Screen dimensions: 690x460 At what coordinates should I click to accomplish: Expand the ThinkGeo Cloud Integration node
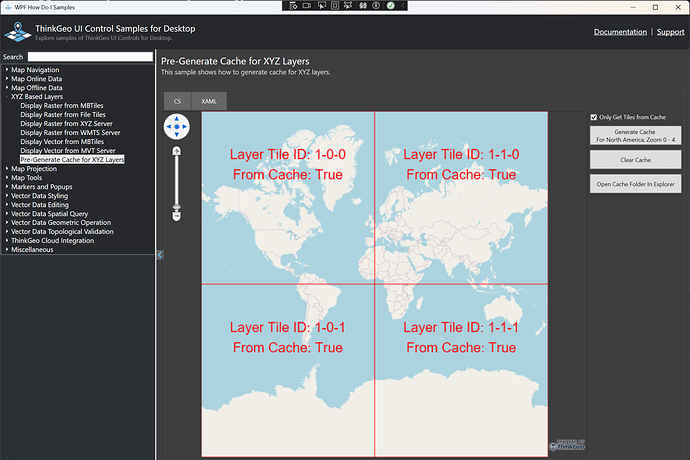7,240
